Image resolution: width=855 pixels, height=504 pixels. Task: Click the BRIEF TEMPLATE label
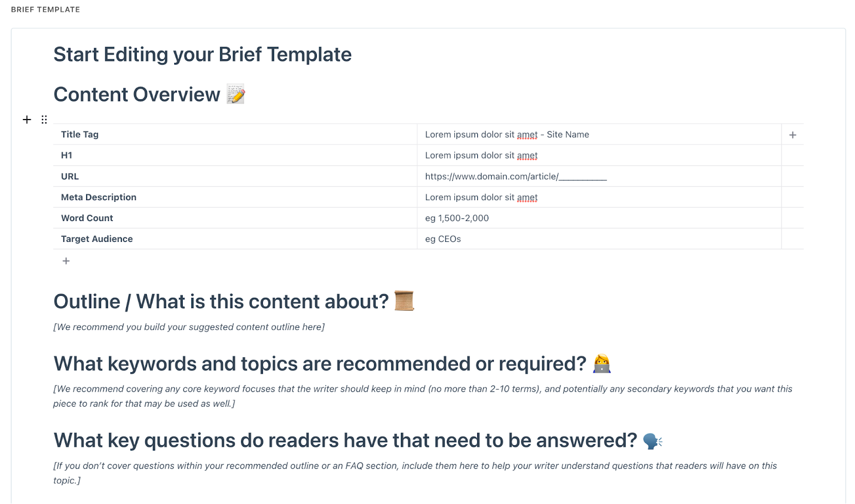(45, 10)
